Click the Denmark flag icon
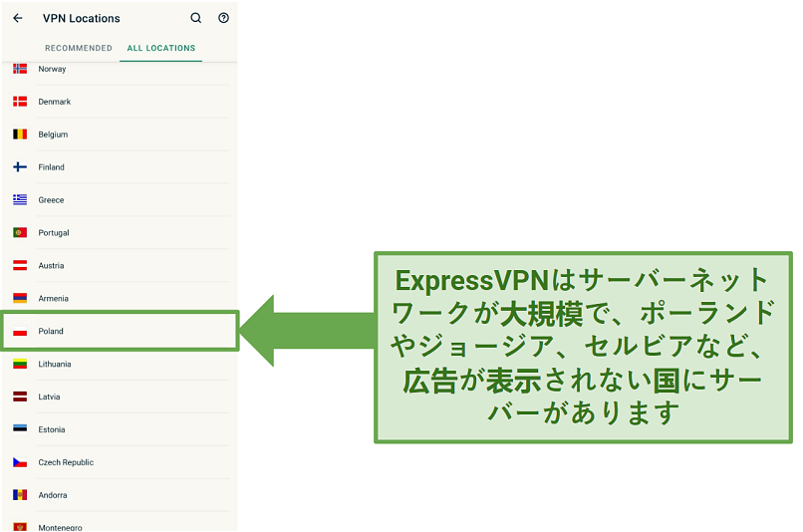 [20, 102]
